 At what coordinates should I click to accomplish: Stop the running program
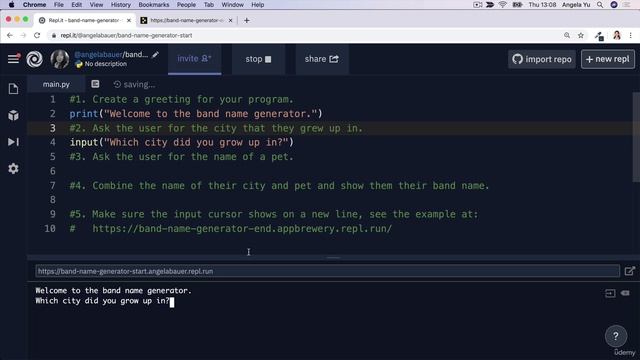(x=258, y=59)
